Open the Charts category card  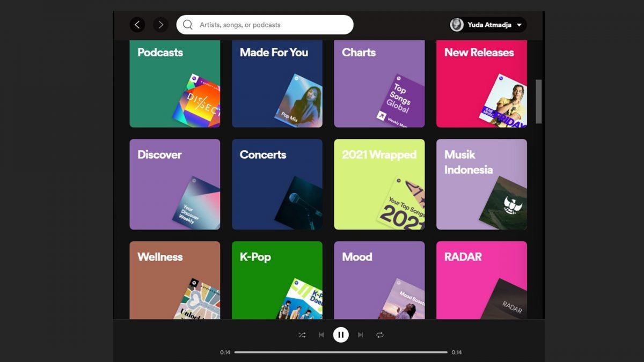379,84
